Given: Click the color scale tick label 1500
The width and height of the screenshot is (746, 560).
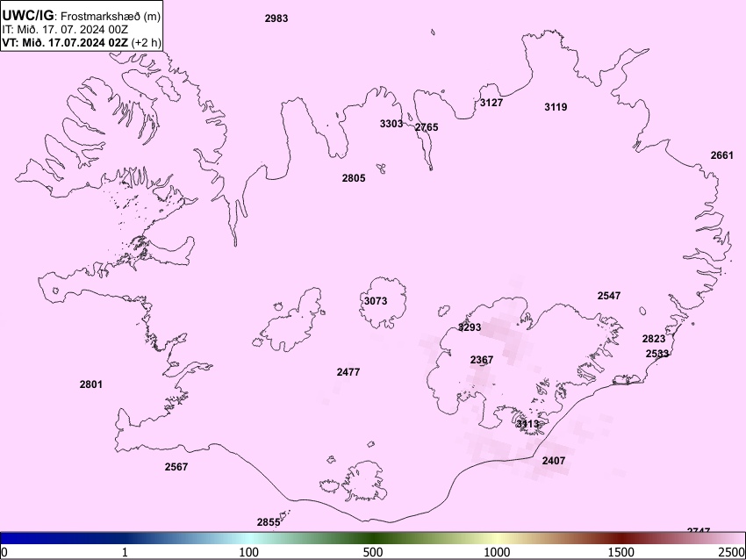Looking at the screenshot, I should pyautogui.click(x=621, y=552).
